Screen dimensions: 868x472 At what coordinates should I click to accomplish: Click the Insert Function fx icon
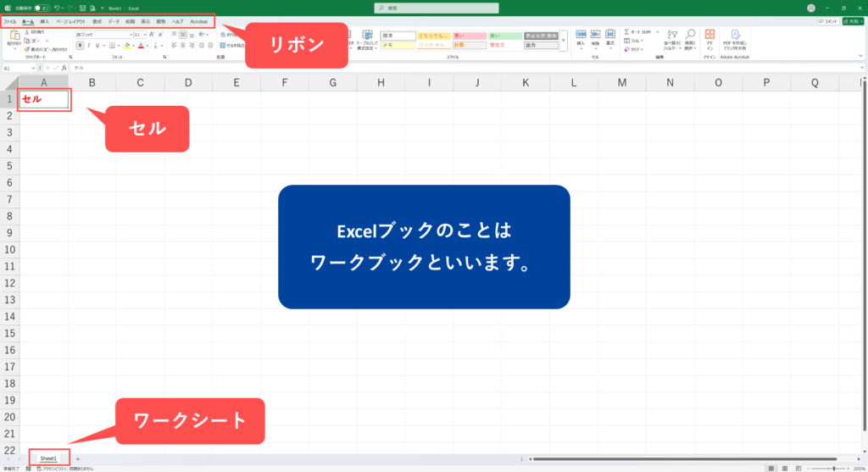coord(64,68)
